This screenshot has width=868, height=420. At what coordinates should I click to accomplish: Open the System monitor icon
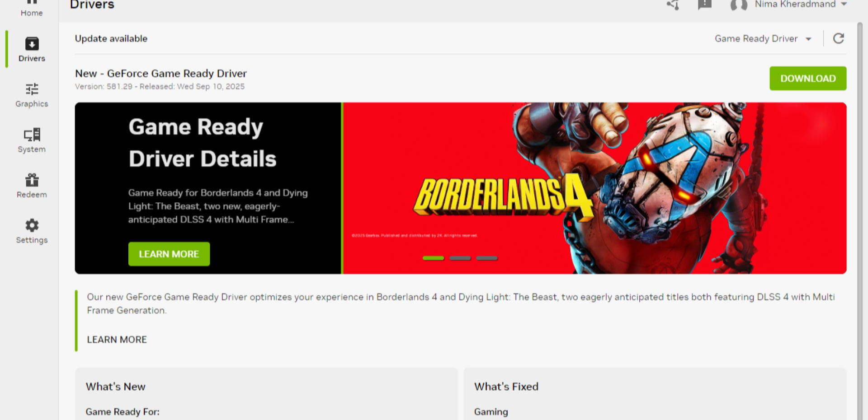point(32,135)
